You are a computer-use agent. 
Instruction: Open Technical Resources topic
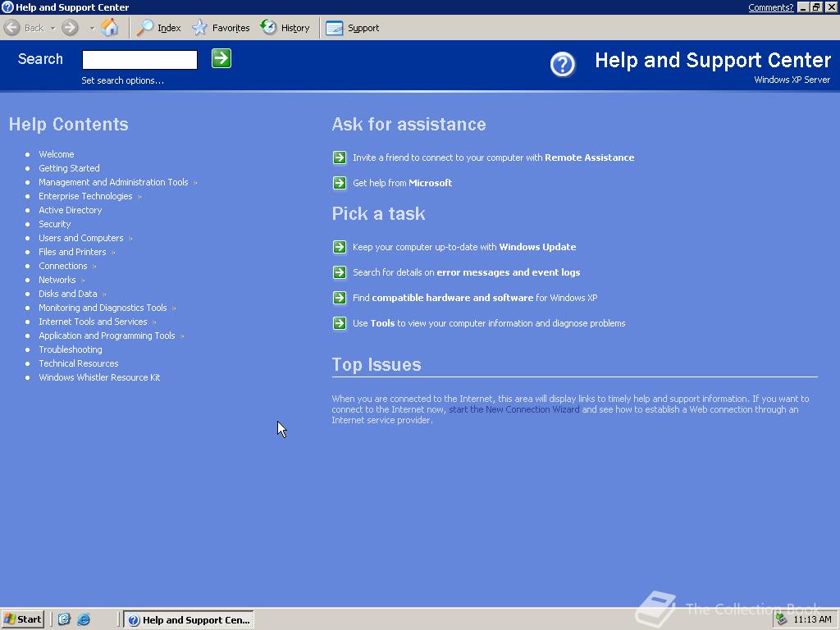[x=79, y=363]
